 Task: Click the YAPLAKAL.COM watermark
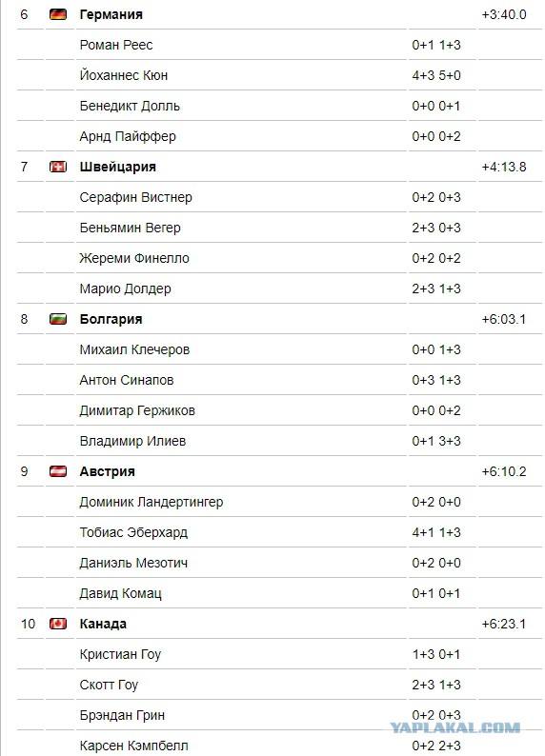[455, 727]
